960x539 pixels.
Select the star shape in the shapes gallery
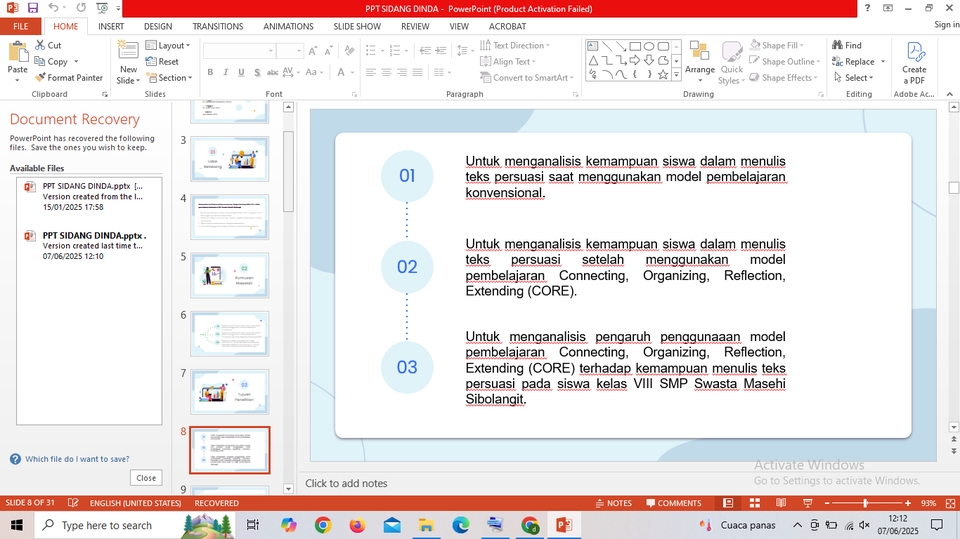[x=663, y=74]
